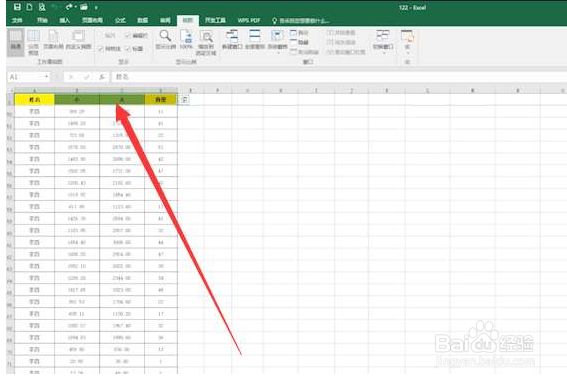Switch to the 开发工具 Developer tab

tap(216, 20)
